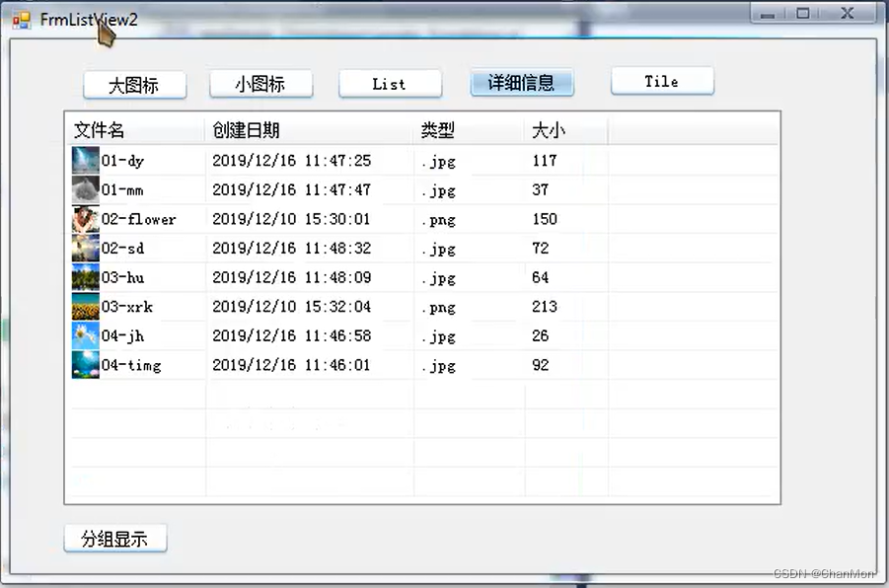Minimize the FrmListView2 window
This screenshot has height=588, width=889.
tap(769, 13)
